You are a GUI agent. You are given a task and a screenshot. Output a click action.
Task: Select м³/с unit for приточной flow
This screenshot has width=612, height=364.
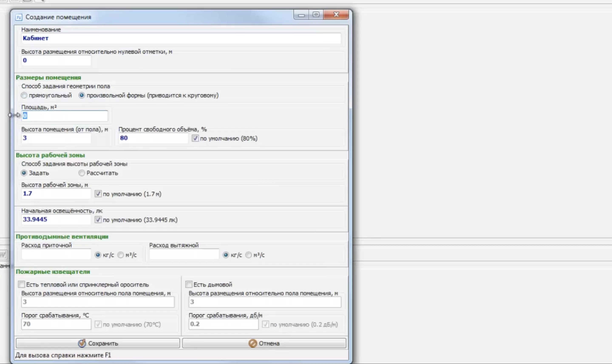coord(120,255)
